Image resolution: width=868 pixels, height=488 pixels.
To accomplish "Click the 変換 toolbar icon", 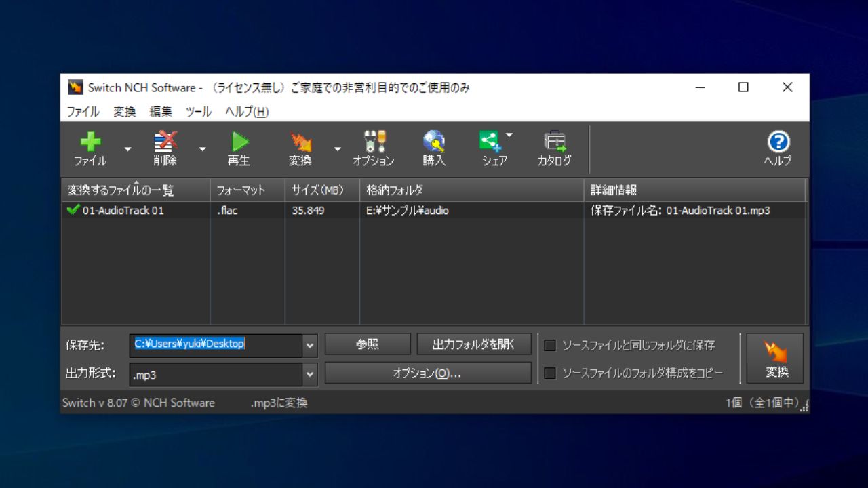I will [x=300, y=148].
